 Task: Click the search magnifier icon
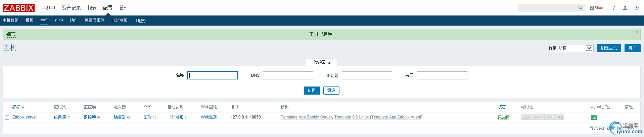pyautogui.click(x=580, y=8)
